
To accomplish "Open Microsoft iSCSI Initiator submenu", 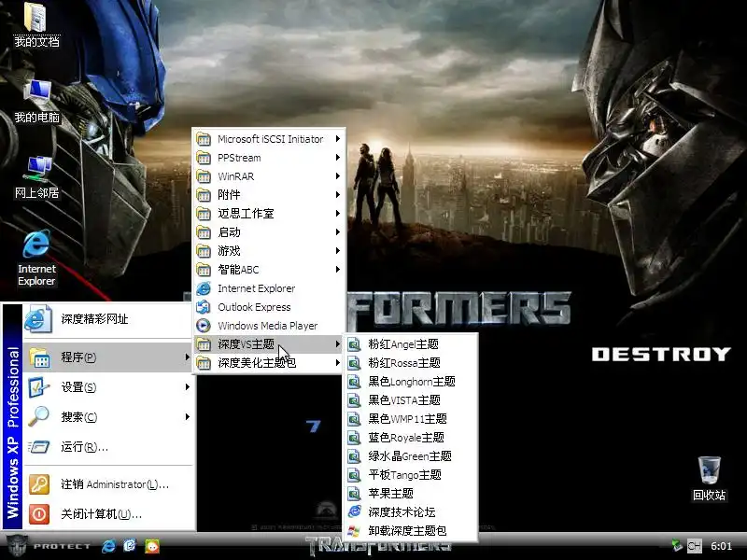I will [x=269, y=139].
